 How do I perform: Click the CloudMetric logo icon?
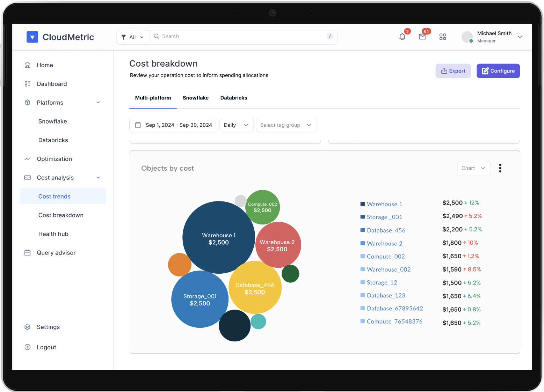click(x=32, y=37)
